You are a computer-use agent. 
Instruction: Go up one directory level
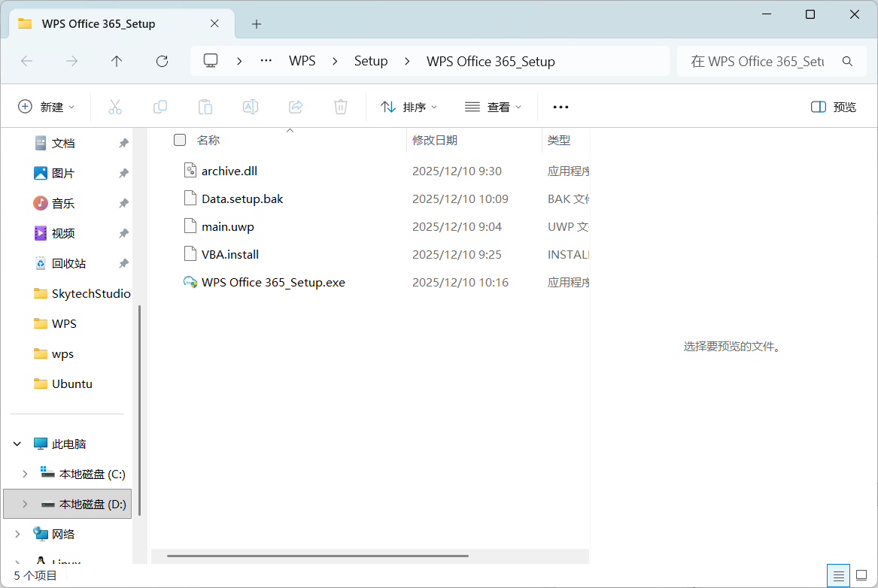(117, 62)
